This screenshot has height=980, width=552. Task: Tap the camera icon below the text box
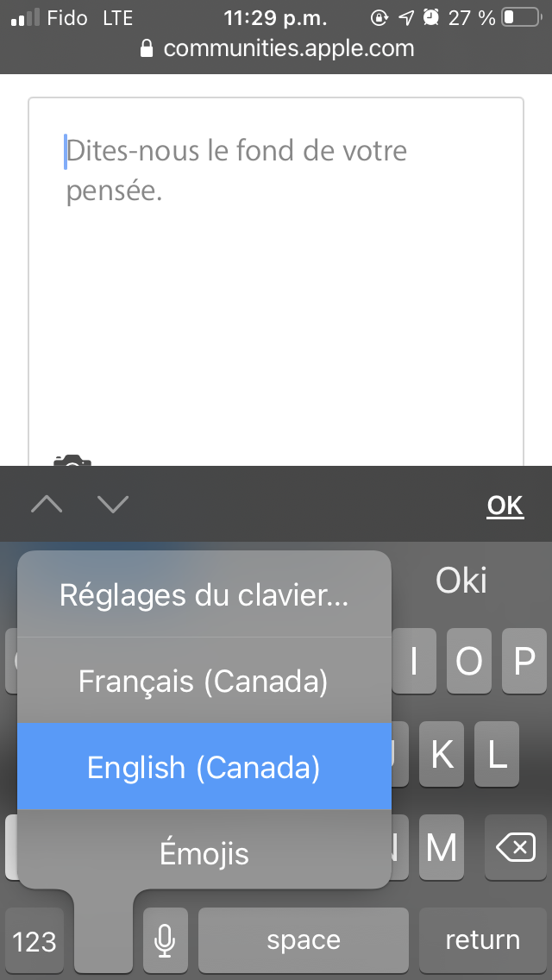coord(72,462)
